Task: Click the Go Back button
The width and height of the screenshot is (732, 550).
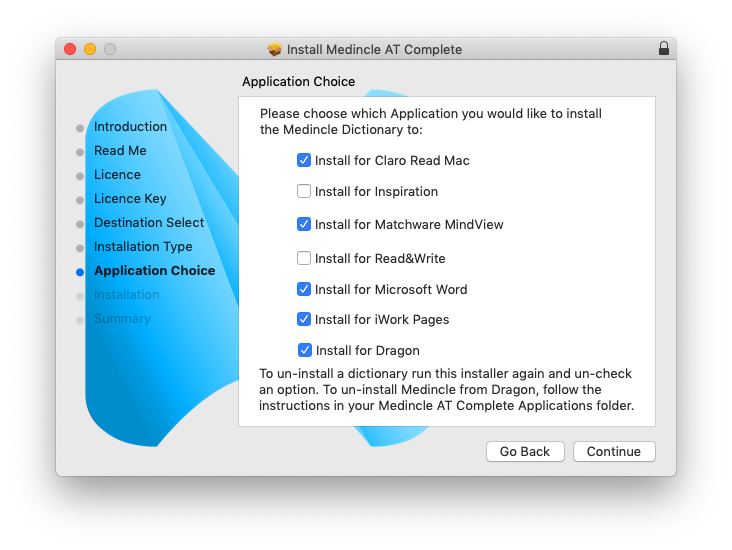Action: 525,451
